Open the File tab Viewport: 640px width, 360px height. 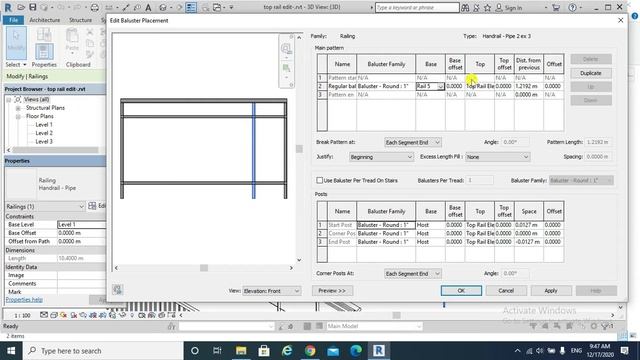[13, 20]
